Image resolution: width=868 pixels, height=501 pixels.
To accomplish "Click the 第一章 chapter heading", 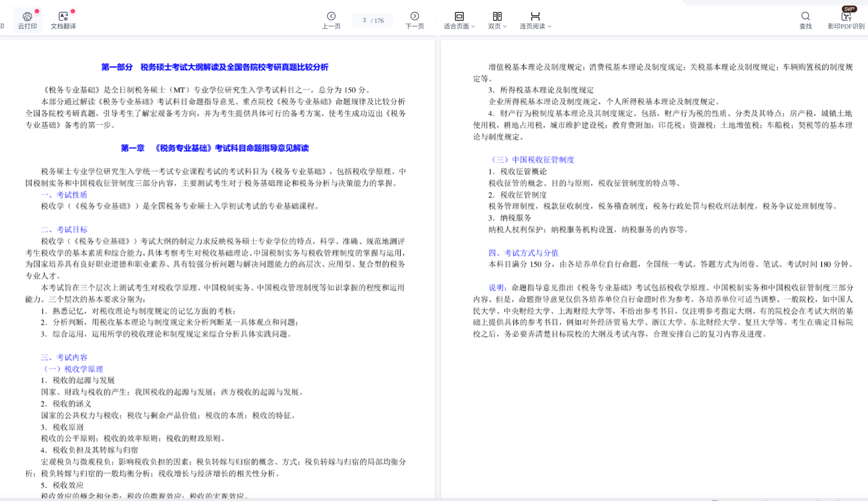I will click(x=214, y=148).
